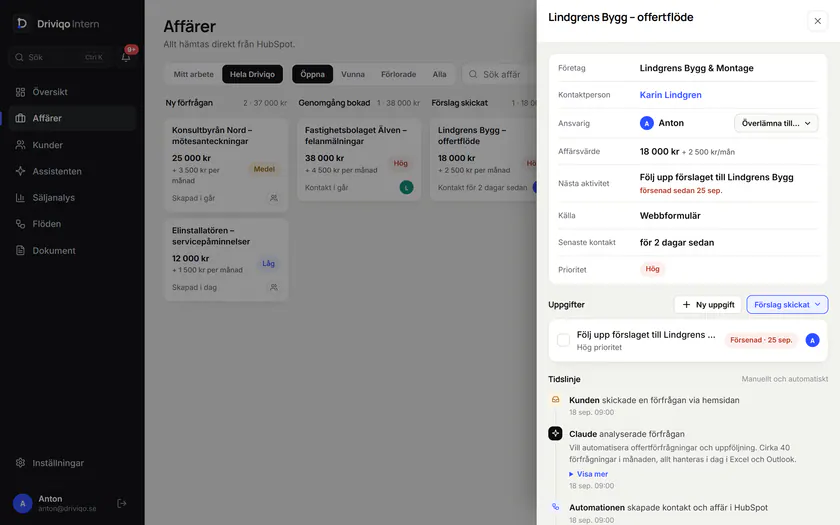Screen dimensions: 840x525
Task: Select the Hela Driviqo tab
Action: pos(252,74)
